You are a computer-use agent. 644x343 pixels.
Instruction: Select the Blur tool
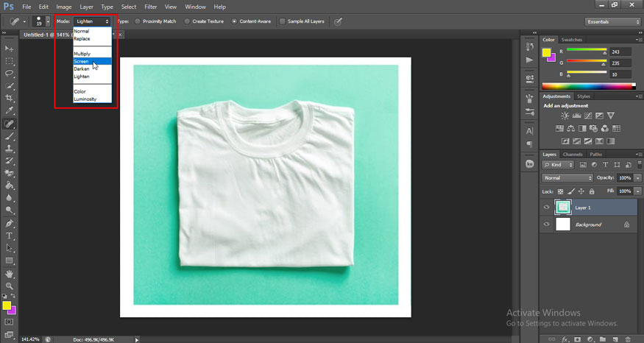click(x=9, y=197)
